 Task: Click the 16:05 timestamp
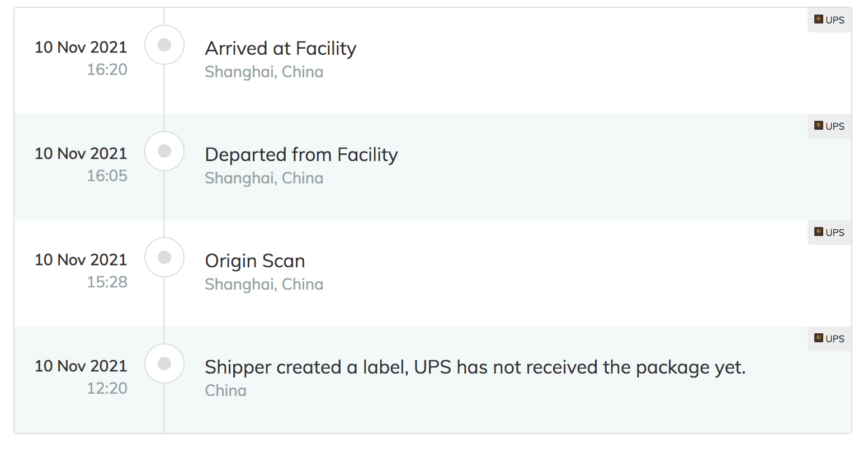point(107,176)
